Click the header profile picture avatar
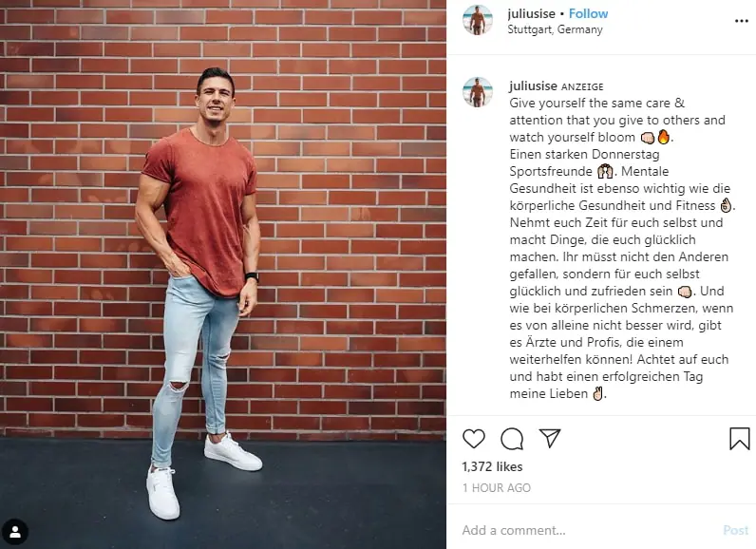 point(478,20)
